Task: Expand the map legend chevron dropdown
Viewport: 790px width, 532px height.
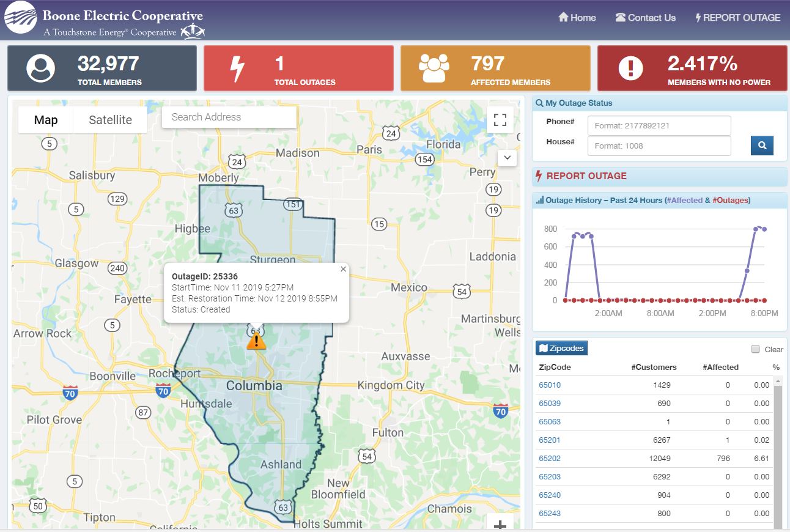Action: click(x=507, y=158)
